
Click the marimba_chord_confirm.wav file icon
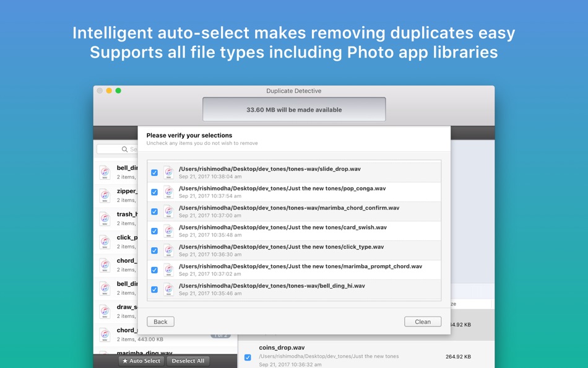click(169, 211)
